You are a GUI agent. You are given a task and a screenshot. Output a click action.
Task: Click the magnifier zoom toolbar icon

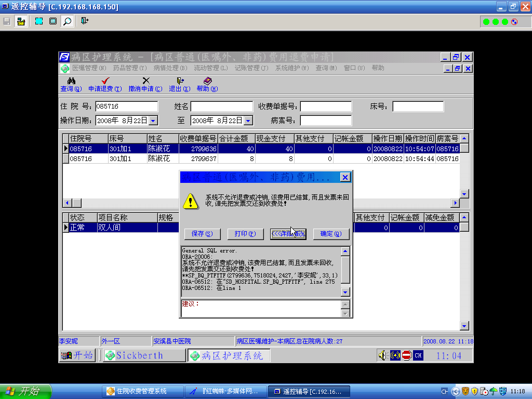click(67, 21)
